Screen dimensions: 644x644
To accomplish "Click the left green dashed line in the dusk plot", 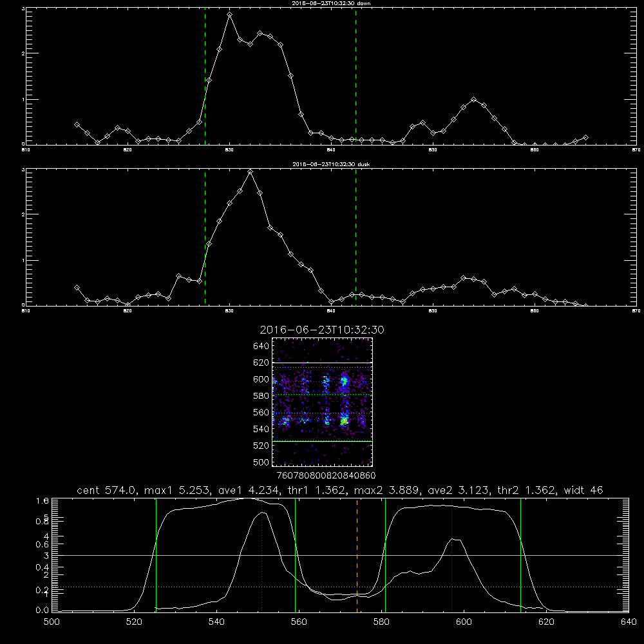I will (x=205, y=238).
